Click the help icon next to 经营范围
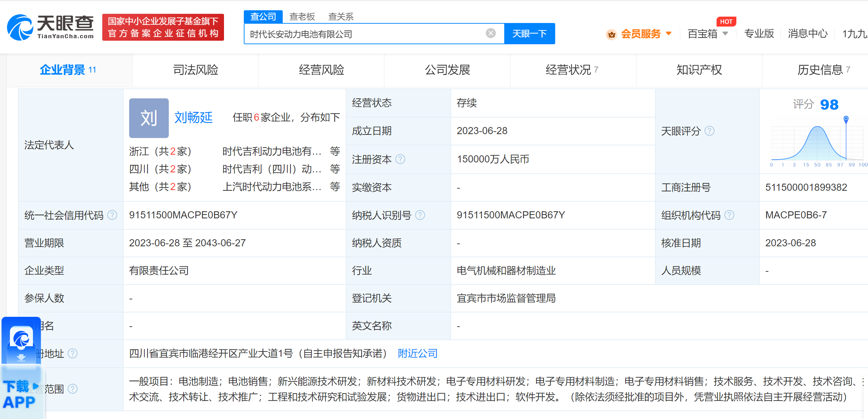The height and width of the screenshot is (419, 868). (73, 389)
